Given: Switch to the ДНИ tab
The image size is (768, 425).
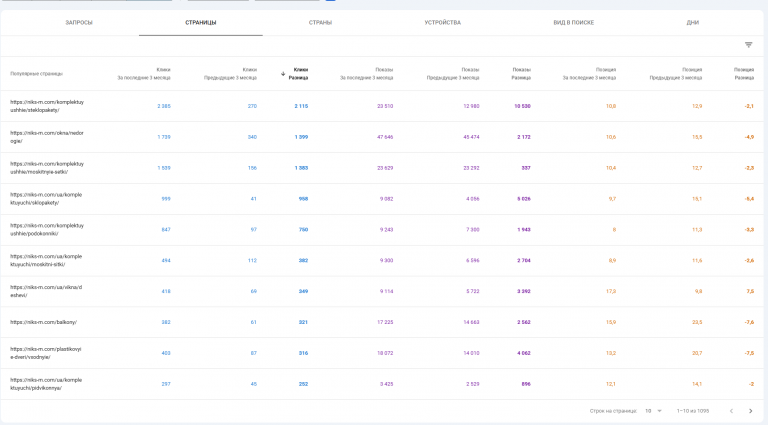Looking at the screenshot, I should (693, 23).
